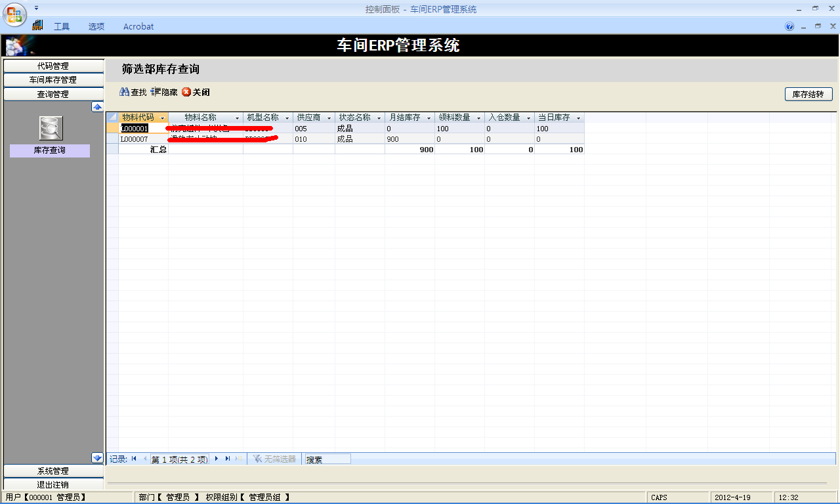Screen dimensions: 840x504
Task: Click the grid select-all corner box
Action: point(112,117)
